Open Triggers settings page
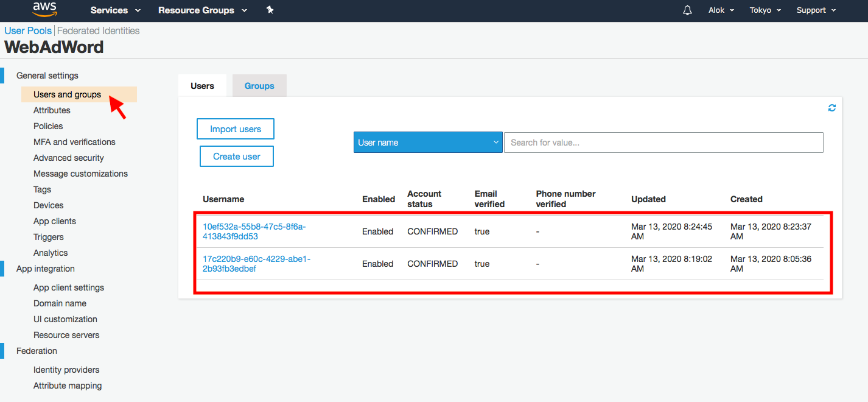The width and height of the screenshot is (868, 402). (x=49, y=237)
